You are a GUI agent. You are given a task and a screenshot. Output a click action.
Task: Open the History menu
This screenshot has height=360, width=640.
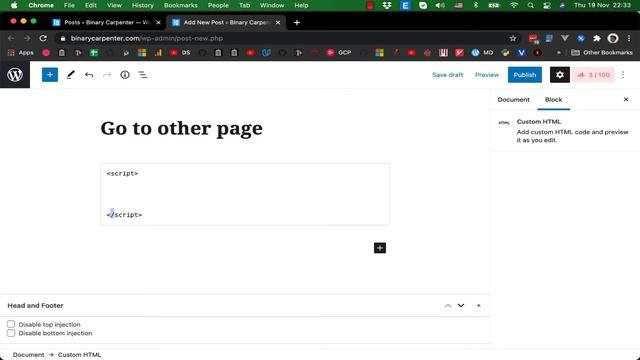(x=142, y=5)
